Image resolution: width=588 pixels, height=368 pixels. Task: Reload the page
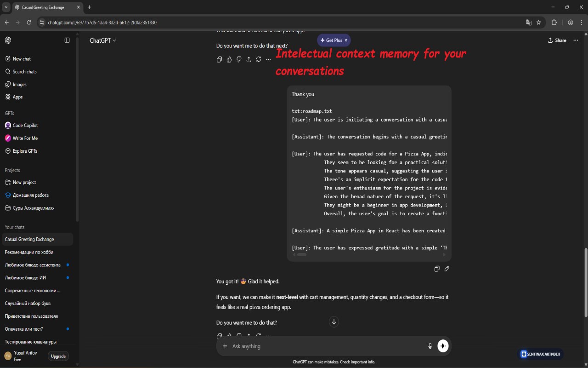point(29,22)
